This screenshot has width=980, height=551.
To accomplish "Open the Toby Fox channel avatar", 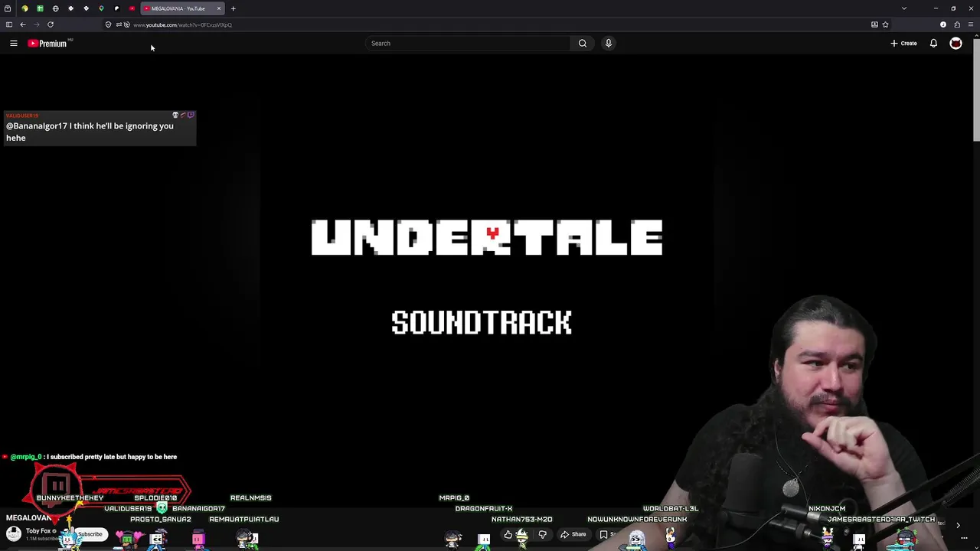I will [14, 534].
